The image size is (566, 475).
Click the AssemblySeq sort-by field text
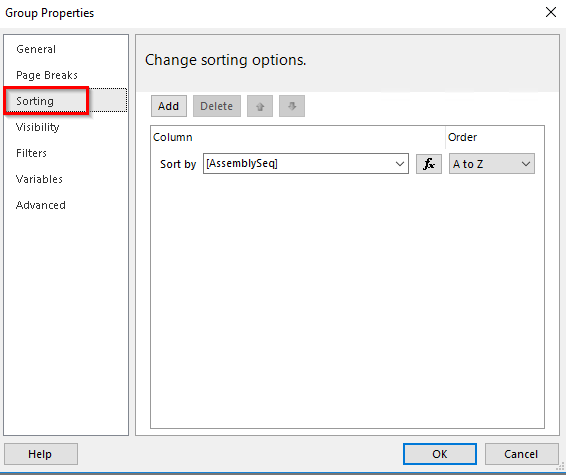pos(241,164)
